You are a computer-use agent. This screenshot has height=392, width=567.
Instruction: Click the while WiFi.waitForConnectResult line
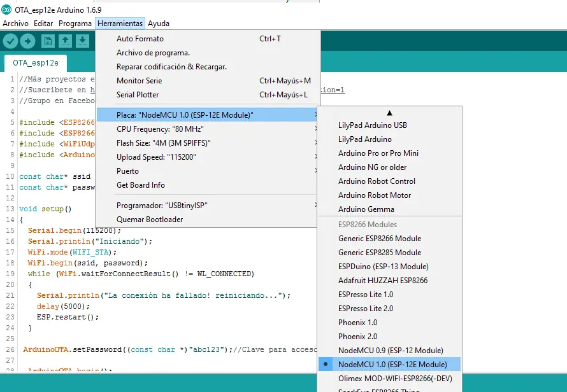[141, 274]
